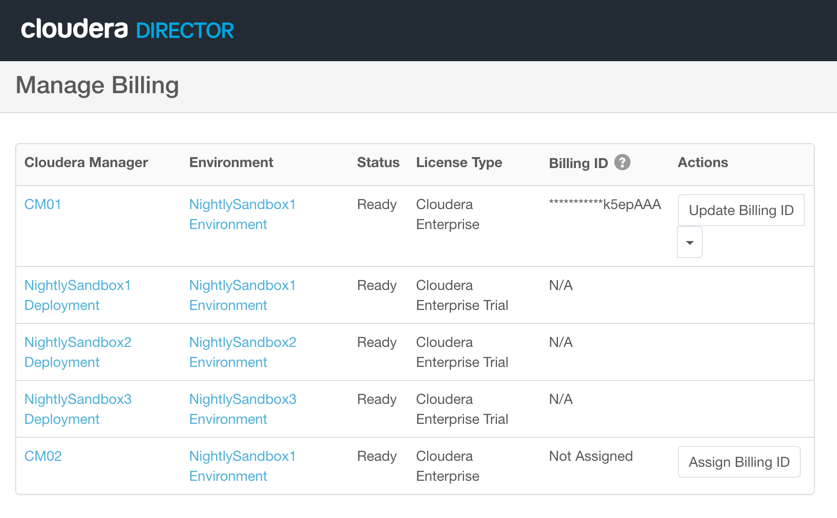Open NightlySandbox1 Environment link in CM01 row
The height and width of the screenshot is (518, 837).
[242, 214]
